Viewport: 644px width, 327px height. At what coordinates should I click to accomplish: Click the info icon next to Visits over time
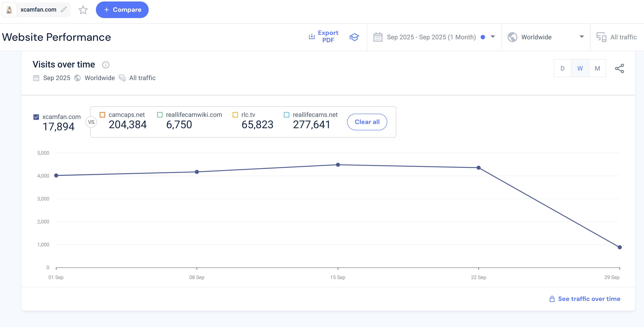[106, 65]
